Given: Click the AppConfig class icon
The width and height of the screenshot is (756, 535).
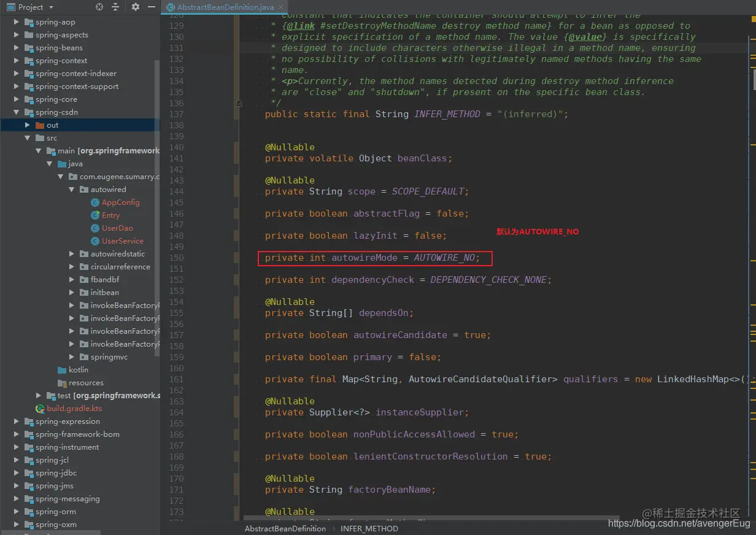Looking at the screenshot, I should tap(95, 202).
